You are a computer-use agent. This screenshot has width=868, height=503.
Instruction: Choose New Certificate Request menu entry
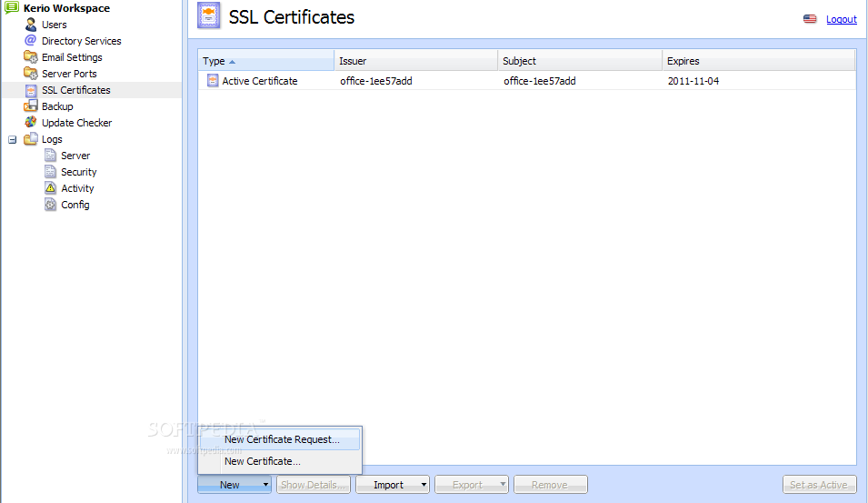point(280,439)
